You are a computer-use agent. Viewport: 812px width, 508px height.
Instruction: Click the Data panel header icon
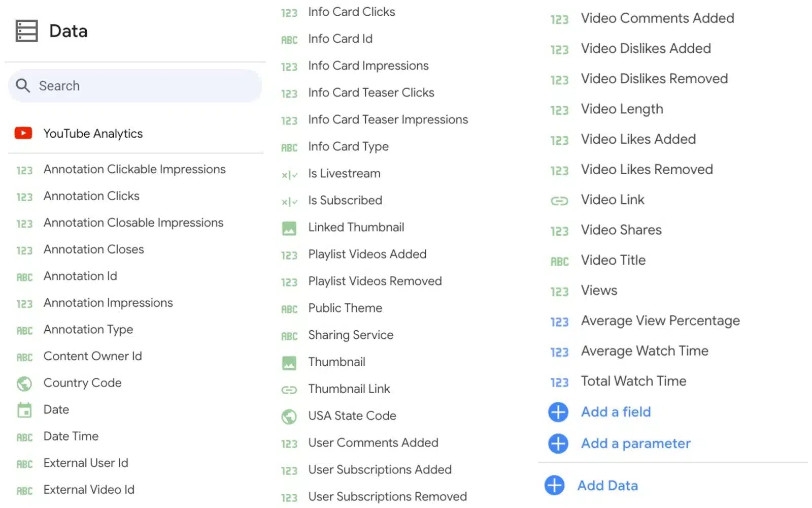[x=26, y=31]
